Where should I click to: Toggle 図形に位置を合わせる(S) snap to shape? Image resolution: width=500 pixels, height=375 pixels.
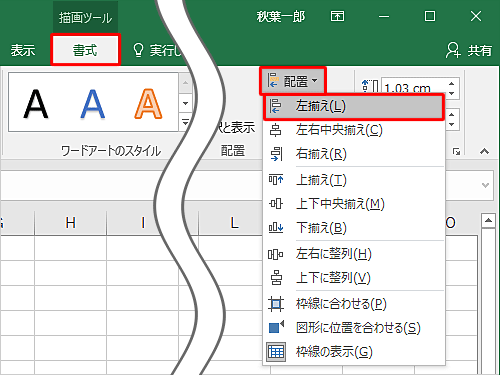coord(354,328)
